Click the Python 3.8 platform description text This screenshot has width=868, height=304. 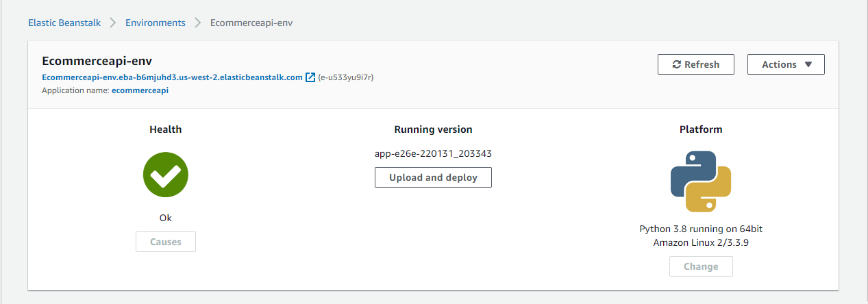701,236
